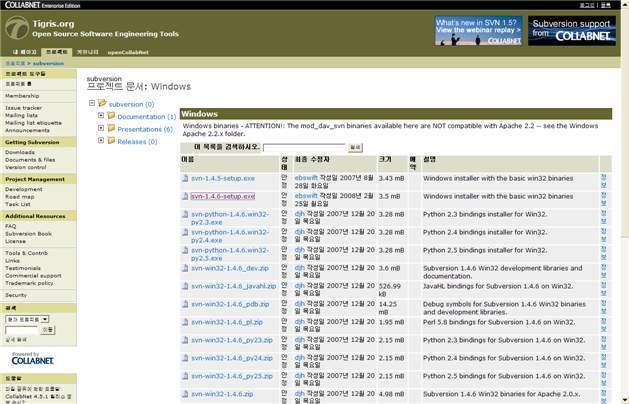Viewport: 629px width, 404px height.
Task: Open svn-win32-1.4.6_pdb.zip link
Action: click(230, 304)
